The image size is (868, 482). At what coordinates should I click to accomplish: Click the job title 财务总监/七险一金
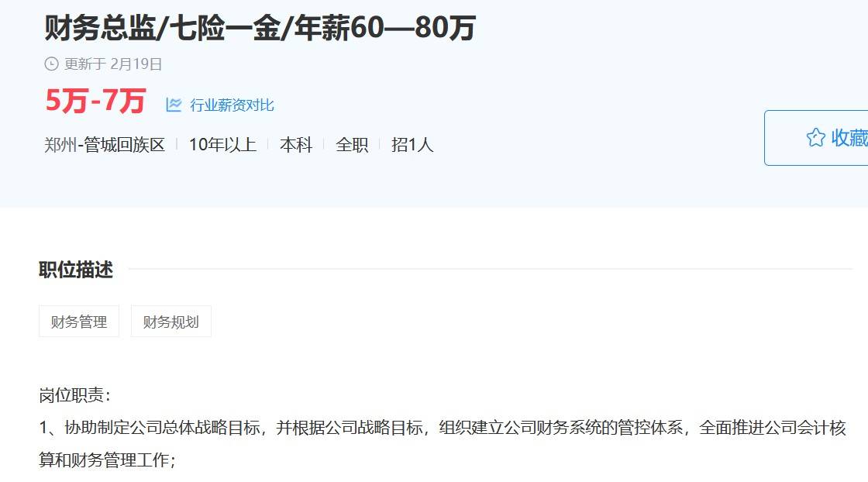coord(260,28)
